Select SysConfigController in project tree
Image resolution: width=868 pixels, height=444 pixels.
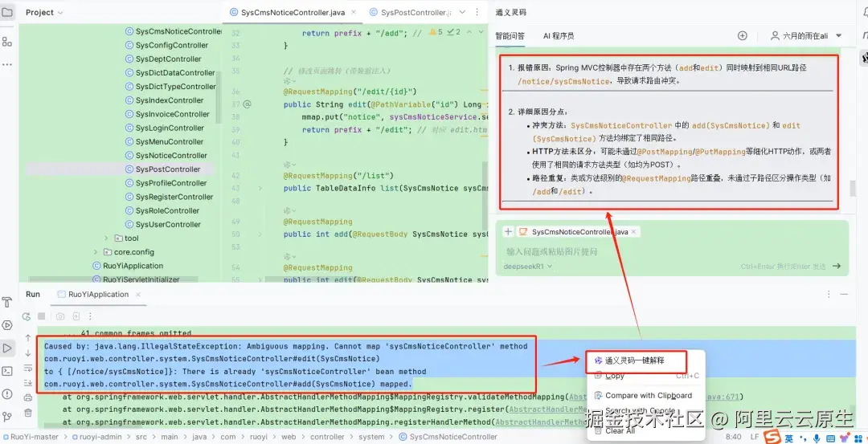[172, 45]
